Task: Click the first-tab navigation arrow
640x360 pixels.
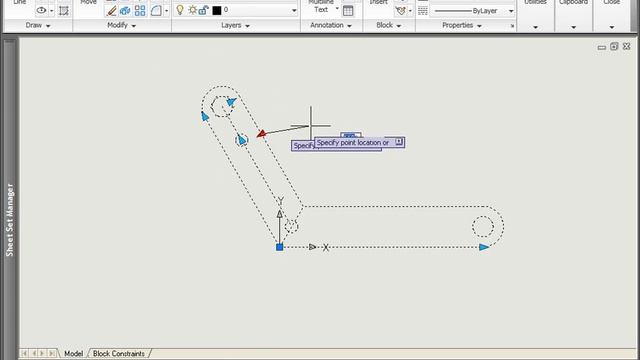Action: 24,353
